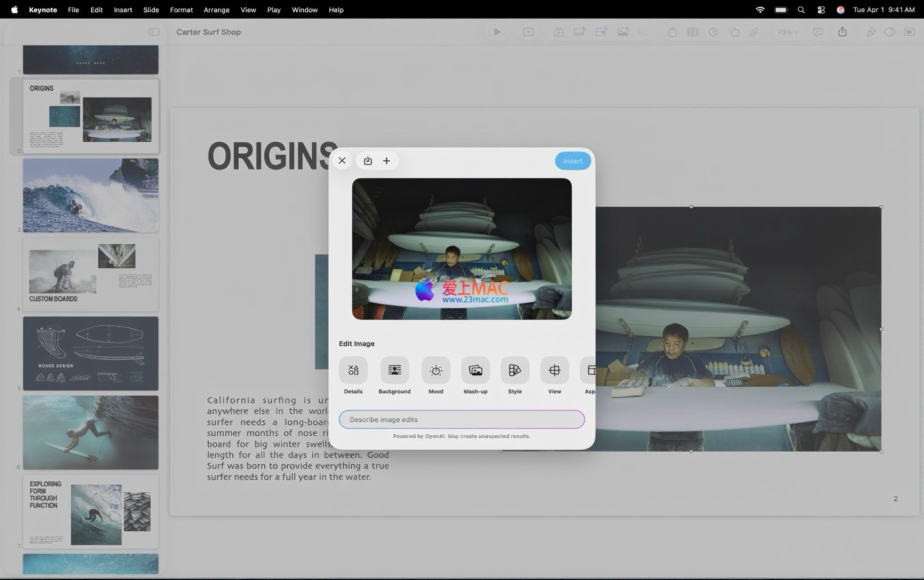Screen dimensions: 924x580
Task: Toggle the slide navigator sidebar button
Action: (x=154, y=32)
